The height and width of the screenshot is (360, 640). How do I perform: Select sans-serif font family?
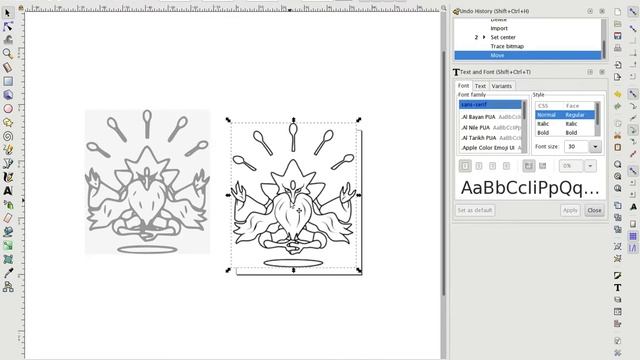tap(490, 104)
